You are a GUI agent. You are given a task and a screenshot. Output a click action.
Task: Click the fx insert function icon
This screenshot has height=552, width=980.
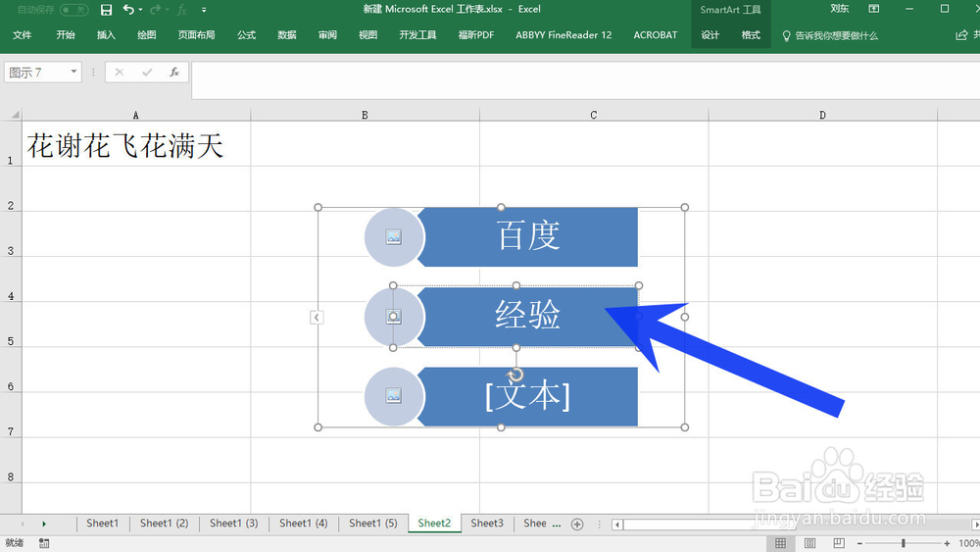174,73
